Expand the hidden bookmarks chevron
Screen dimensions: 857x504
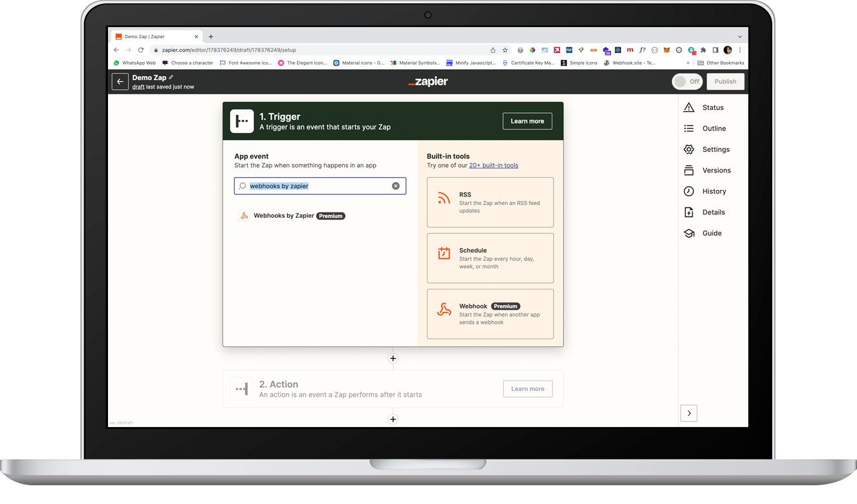(688, 63)
